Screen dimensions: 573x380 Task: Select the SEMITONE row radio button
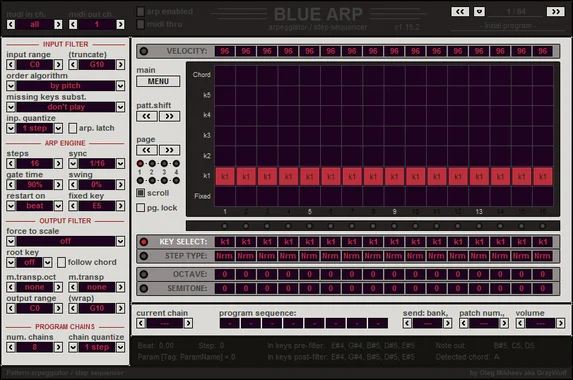coord(144,288)
